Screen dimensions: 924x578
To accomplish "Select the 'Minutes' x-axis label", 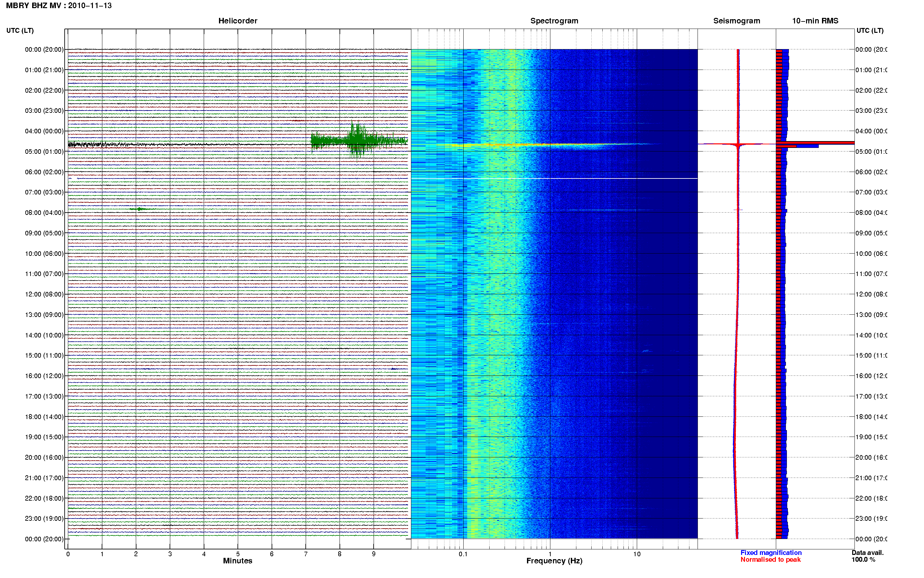I will (x=237, y=561).
